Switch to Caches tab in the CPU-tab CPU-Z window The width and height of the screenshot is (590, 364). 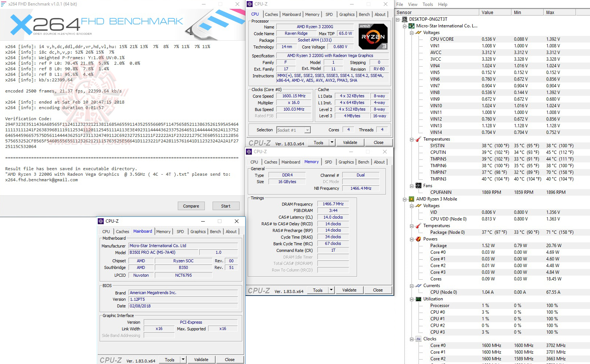(x=271, y=14)
